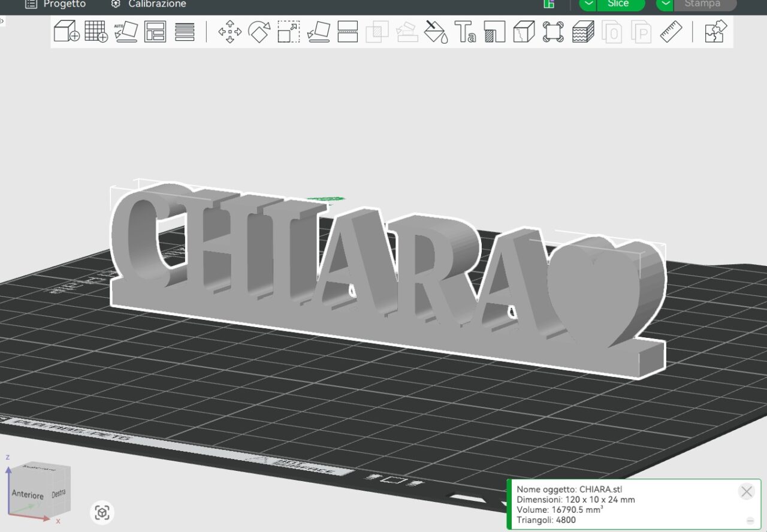This screenshot has height=532, width=767.
Task: Select the Rotate tool
Action: (259, 31)
